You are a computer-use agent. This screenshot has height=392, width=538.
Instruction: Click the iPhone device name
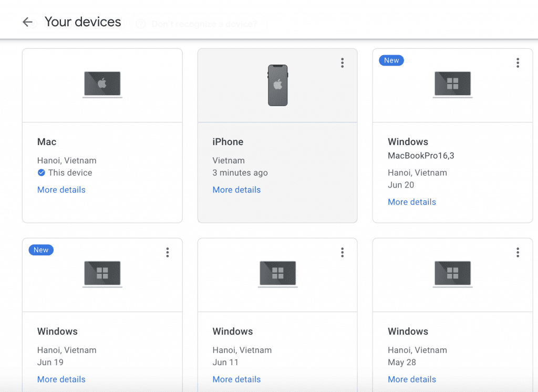coord(228,142)
